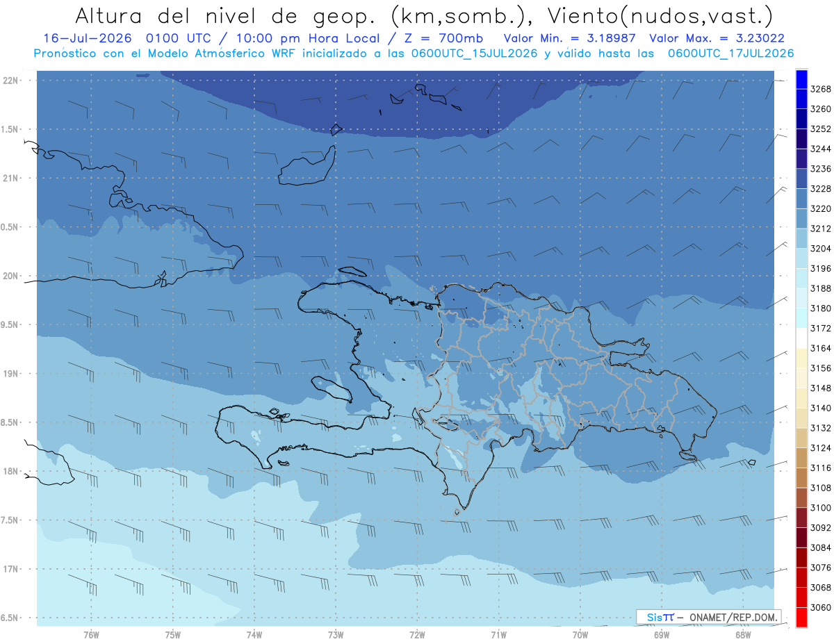
Task: Click legend value "3212"
Action: (x=821, y=229)
